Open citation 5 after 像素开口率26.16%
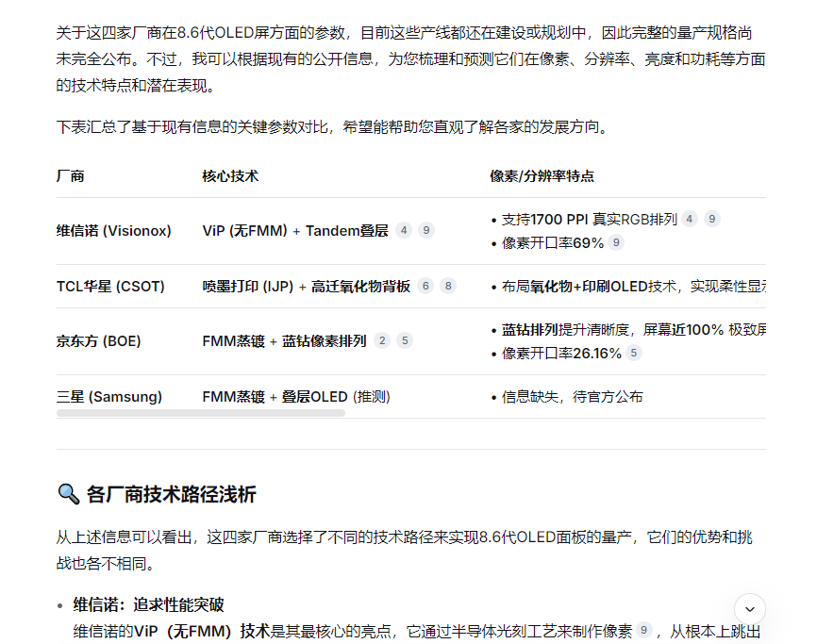Screen dimensions: 817x644 pyautogui.click(x=634, y=353)
